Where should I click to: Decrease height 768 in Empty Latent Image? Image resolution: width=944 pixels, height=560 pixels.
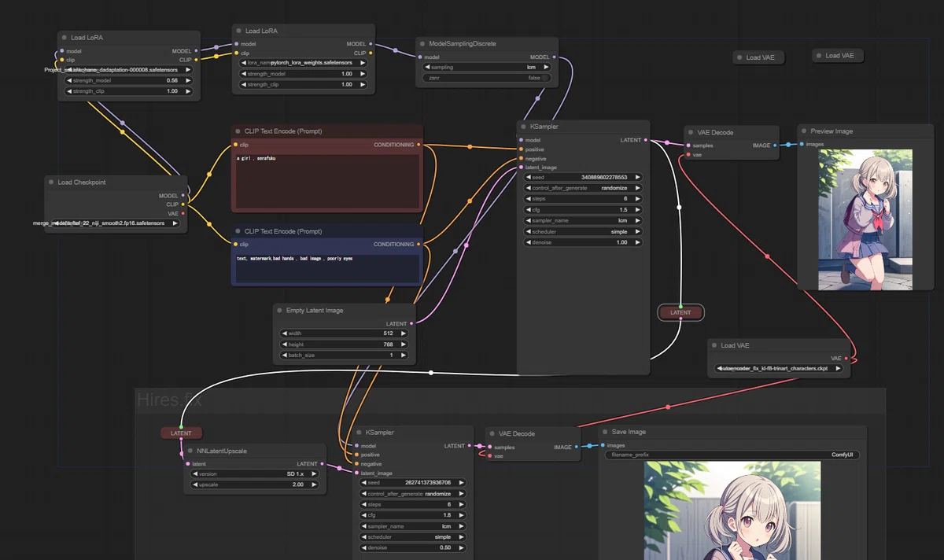(285, 344)
